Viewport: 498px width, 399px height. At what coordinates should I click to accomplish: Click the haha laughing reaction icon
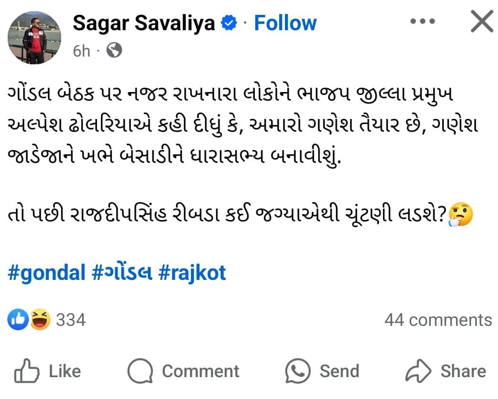(x=40, y=320)
